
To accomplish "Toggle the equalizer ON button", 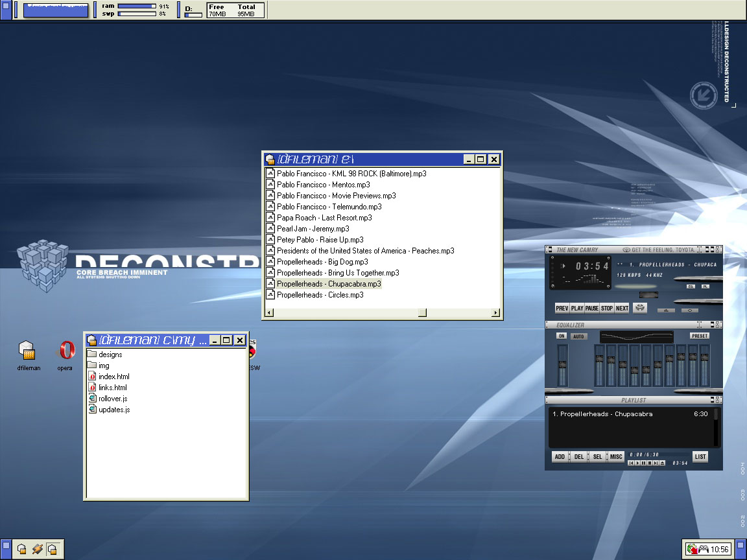I will (x=562, y=336).
